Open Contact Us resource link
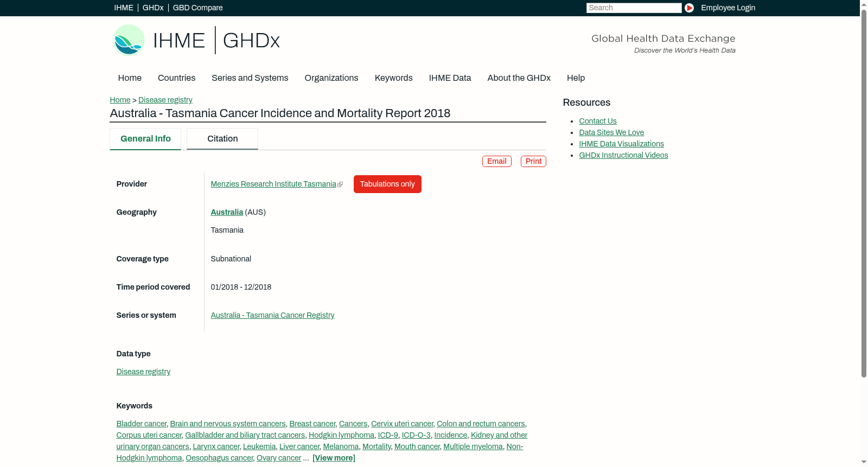 [598, 121]
